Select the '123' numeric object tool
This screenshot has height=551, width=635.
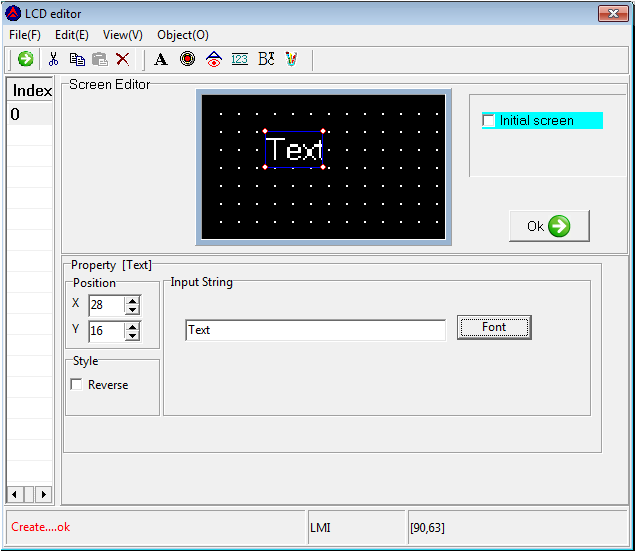tap(239, 60)
